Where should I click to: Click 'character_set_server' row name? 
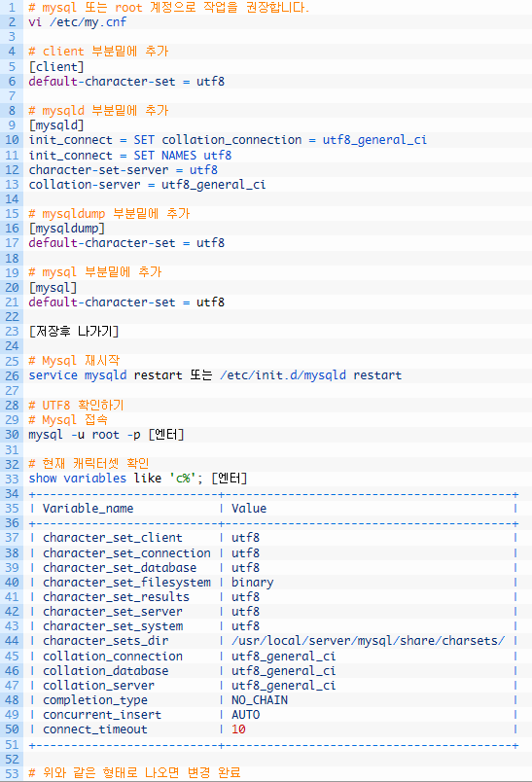(x=113, y=612)
